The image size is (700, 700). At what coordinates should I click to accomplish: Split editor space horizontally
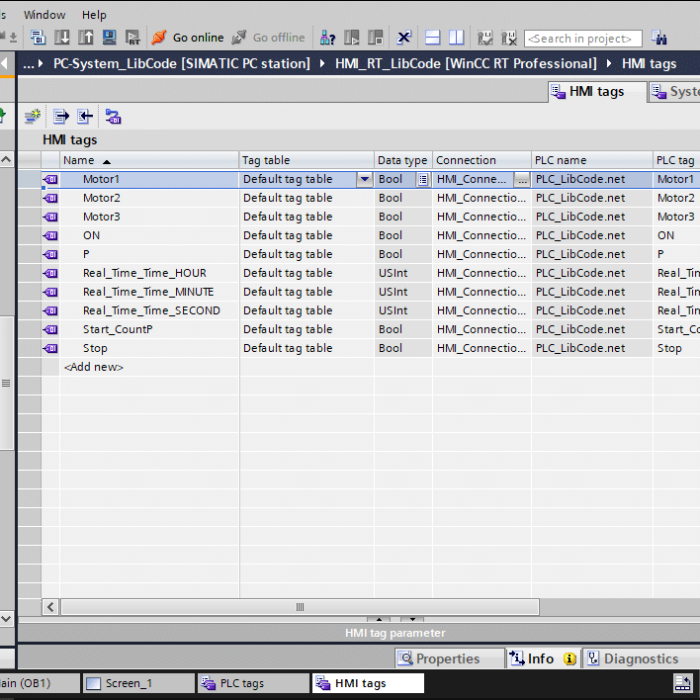pyautogui.click(x=432, y=38)
